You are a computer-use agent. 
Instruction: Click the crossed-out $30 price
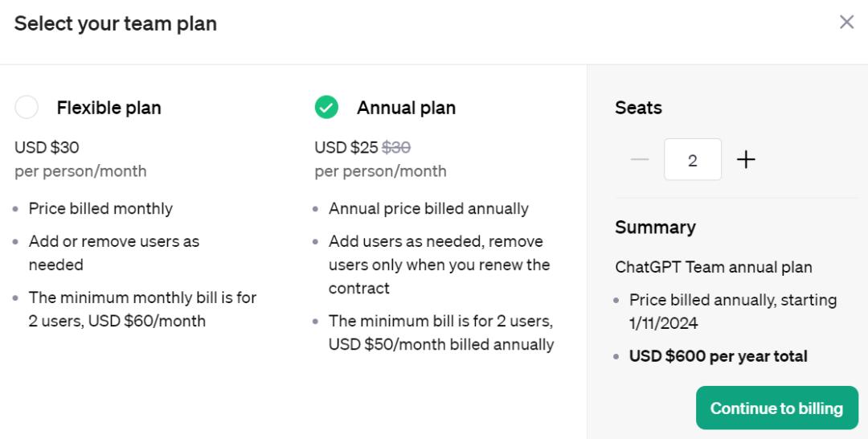[x=396, y=147]
